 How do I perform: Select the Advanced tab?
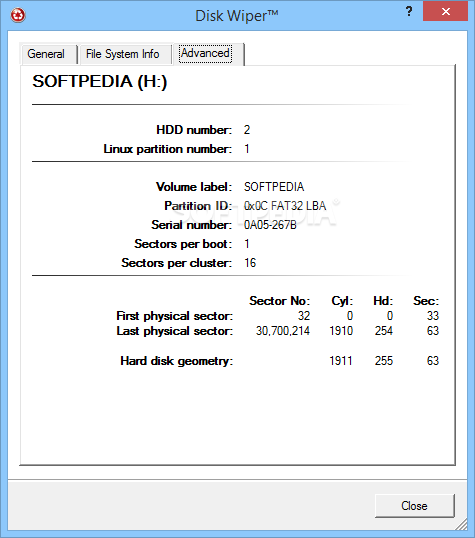click(x=208, y=54)
